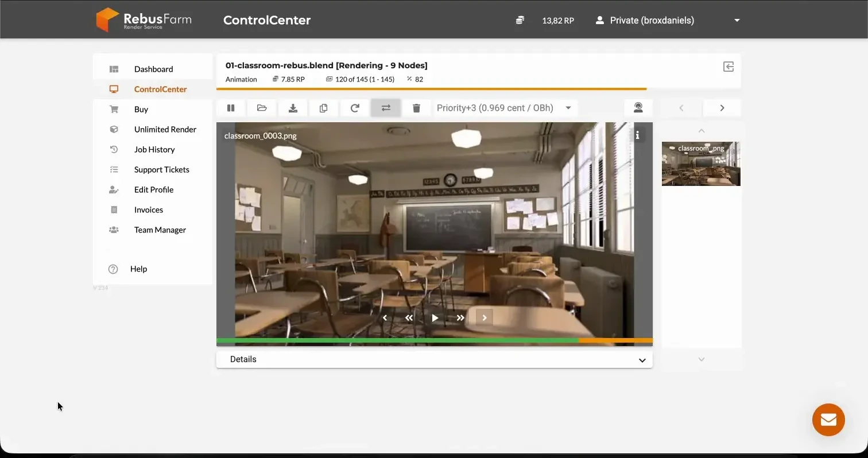Click the restart job refresh icon
Viewport: 868px width, 458px height.
pyautogui.click(x=355, y=108)
